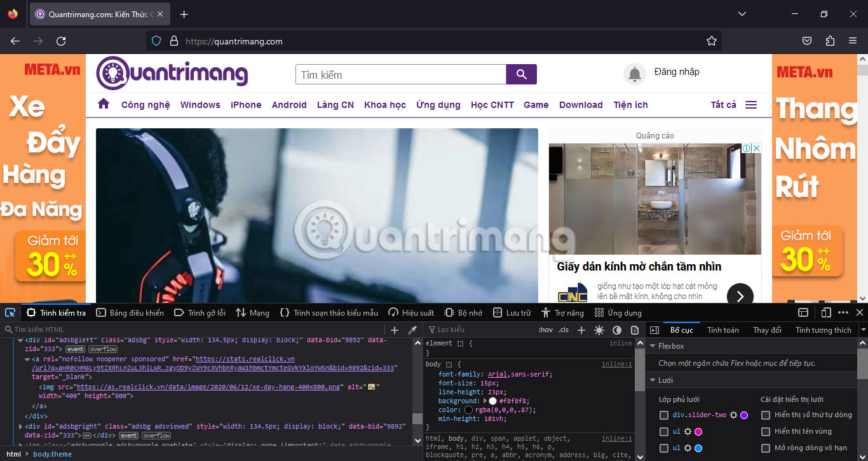Open the Download navigation item
868x461 pixels.
pyautogui.click(x=581, y=105)
